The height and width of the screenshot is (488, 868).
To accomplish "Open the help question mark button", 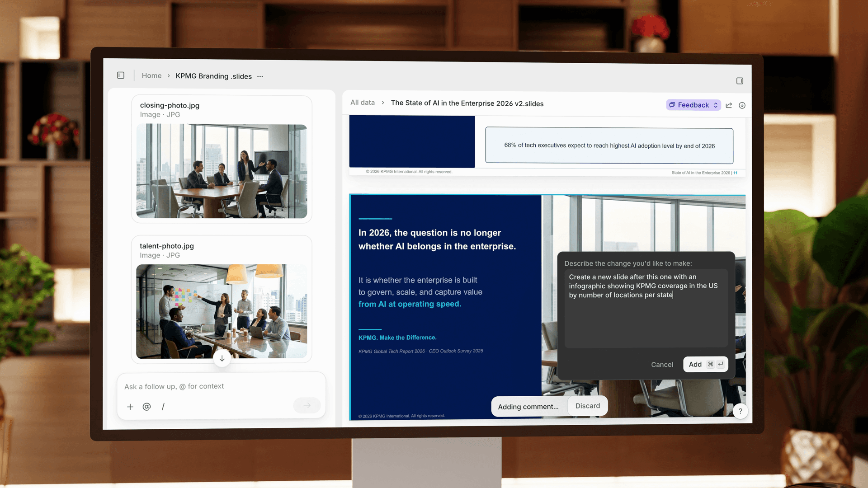I will [x=740, y=411].
